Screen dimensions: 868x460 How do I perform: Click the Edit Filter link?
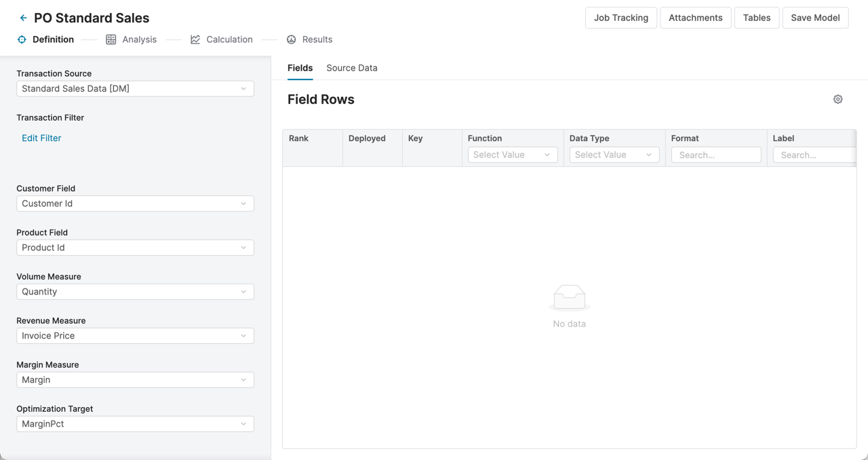41,138
